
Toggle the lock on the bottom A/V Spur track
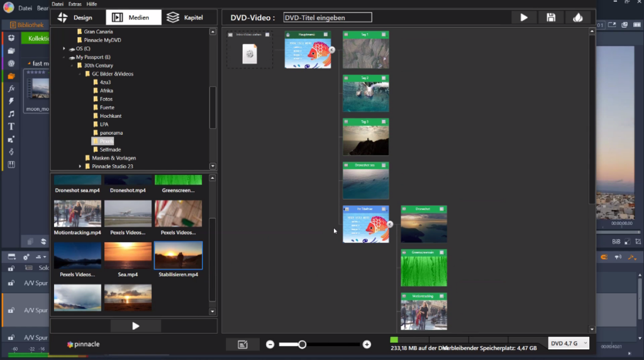tap(11, 337)
